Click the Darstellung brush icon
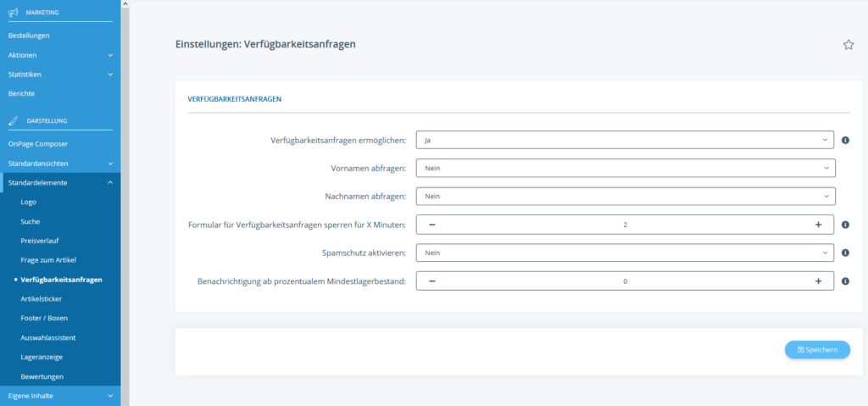The height and width of the screenshot is (406, 868). [14, 120]
